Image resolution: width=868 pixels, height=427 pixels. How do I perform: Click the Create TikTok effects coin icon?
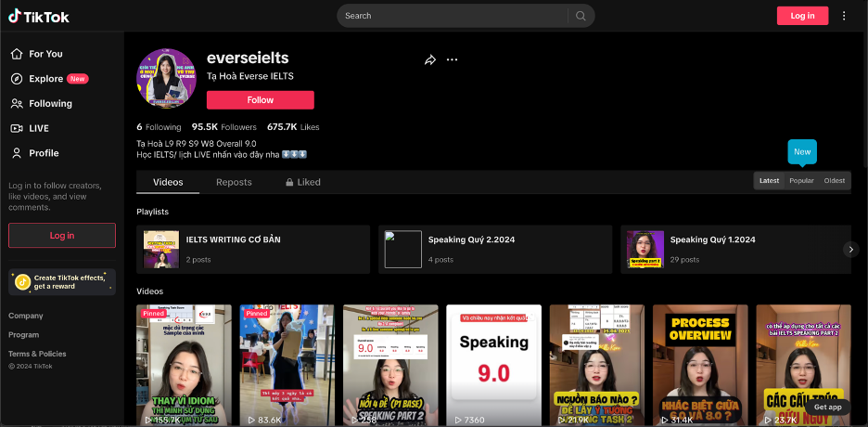[x=22, y=282]
